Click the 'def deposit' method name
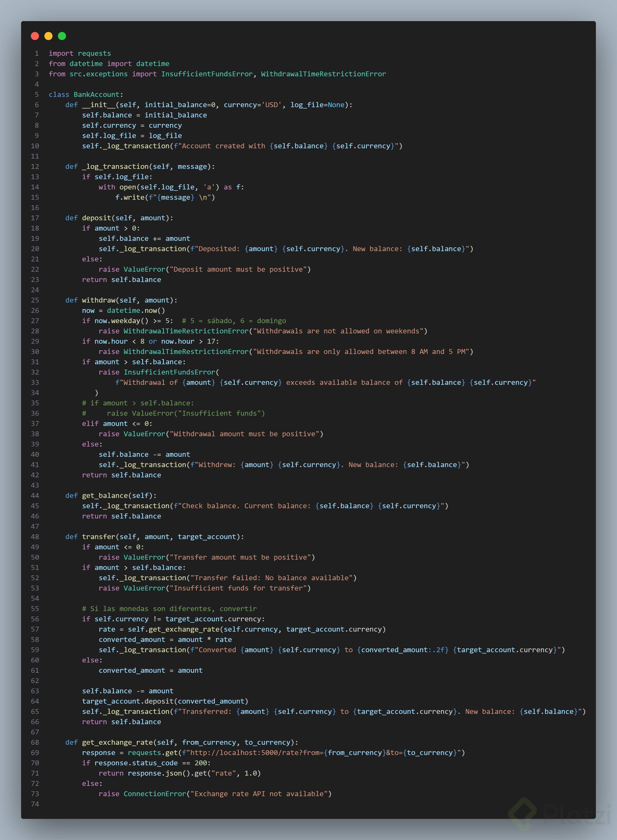The height and width of the screenshot is (840, 617). (x=97, y=218)
